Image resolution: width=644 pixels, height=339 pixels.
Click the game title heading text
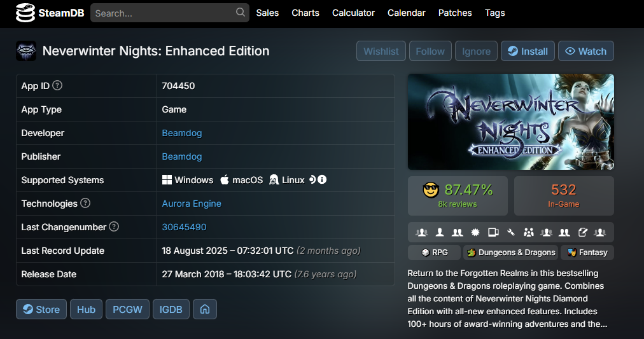pyautogui.click(x=156, y=51)
